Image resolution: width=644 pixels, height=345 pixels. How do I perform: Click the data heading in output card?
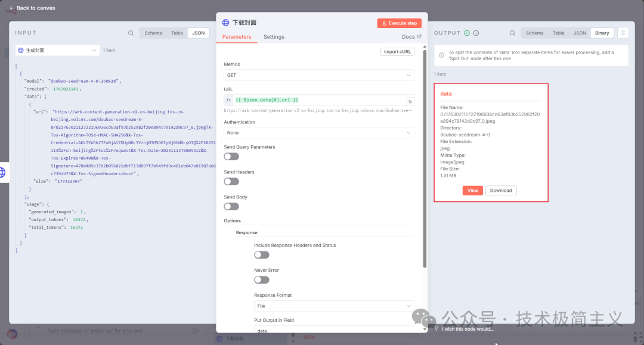pyautogui.click(x=446, y=94)
